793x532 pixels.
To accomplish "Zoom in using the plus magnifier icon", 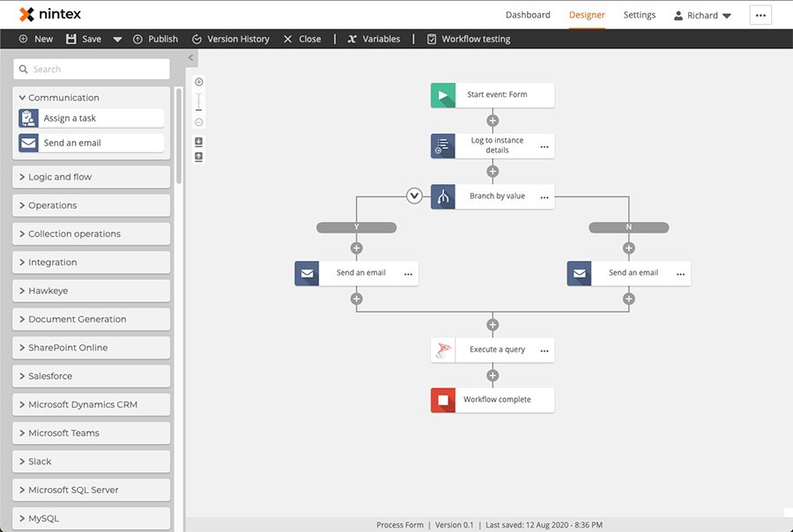I will pos(198,80).
